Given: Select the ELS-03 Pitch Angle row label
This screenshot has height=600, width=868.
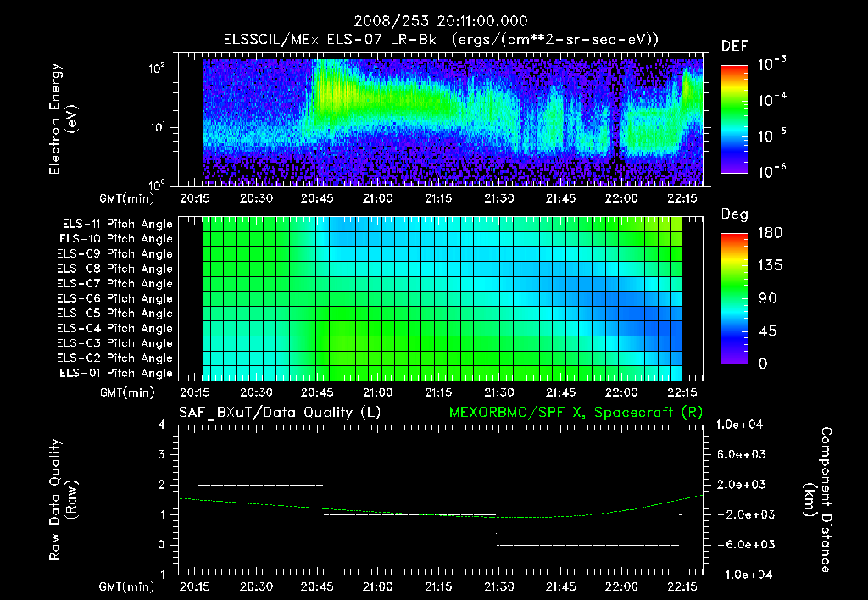Looking at the screenshot, I should click(115, 344).
